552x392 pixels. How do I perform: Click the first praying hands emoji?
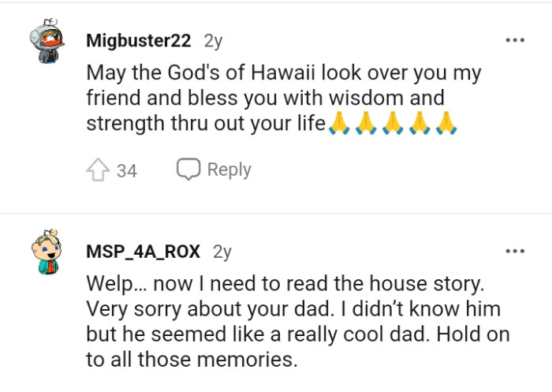tap(339, 124)
